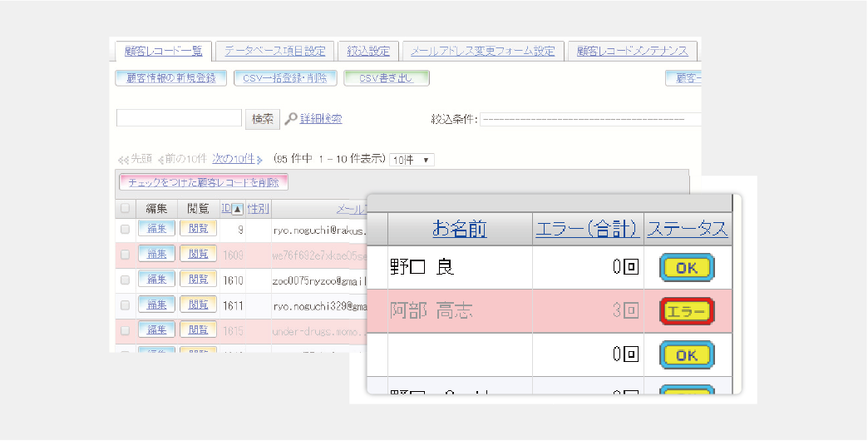Click the 顧客情報の新規登録 button
Image resolution: width=868 pixels, height=441 pixels.
(x=170, y=78)
